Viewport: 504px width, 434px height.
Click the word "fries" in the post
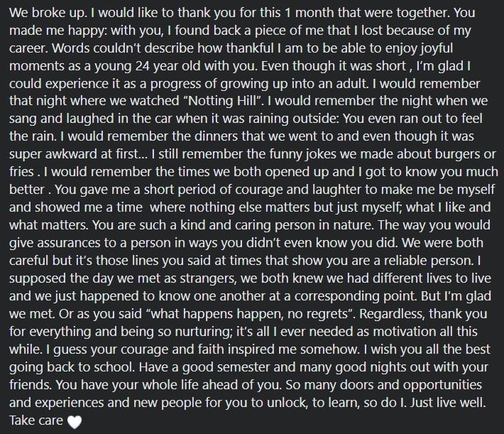(21, 172)
